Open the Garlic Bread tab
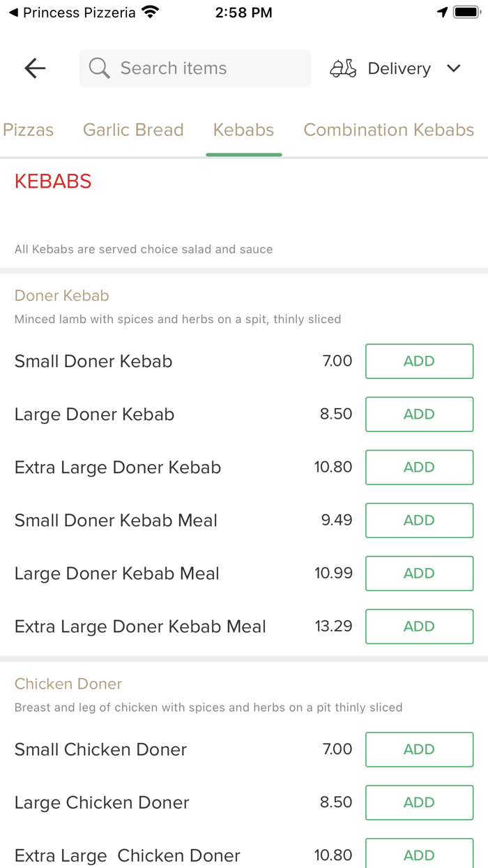The image size is (488, 868). [133, 130]
